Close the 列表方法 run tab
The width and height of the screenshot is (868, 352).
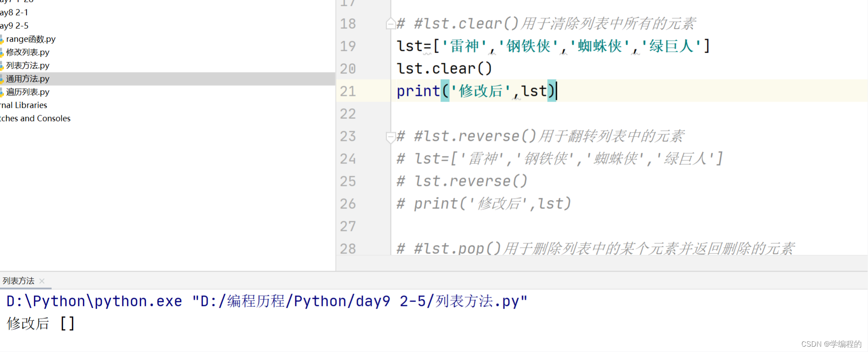42,281
